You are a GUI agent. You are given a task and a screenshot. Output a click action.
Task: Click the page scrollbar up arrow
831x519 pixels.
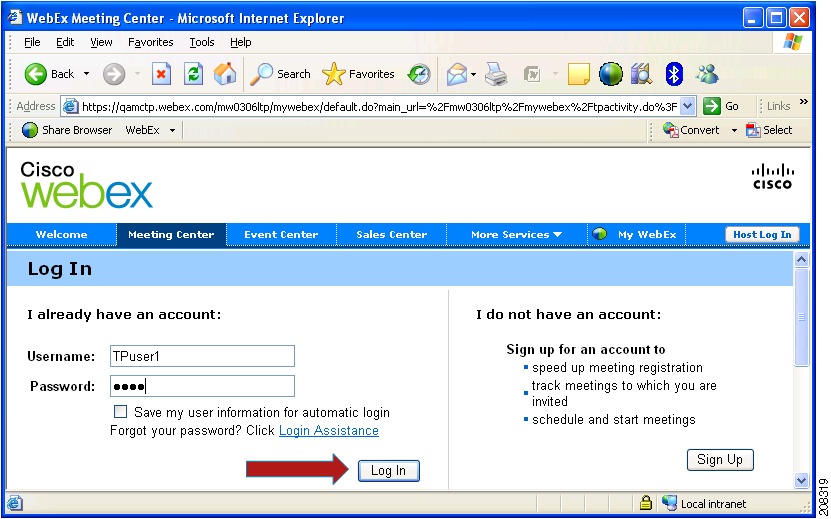point(801,259)
